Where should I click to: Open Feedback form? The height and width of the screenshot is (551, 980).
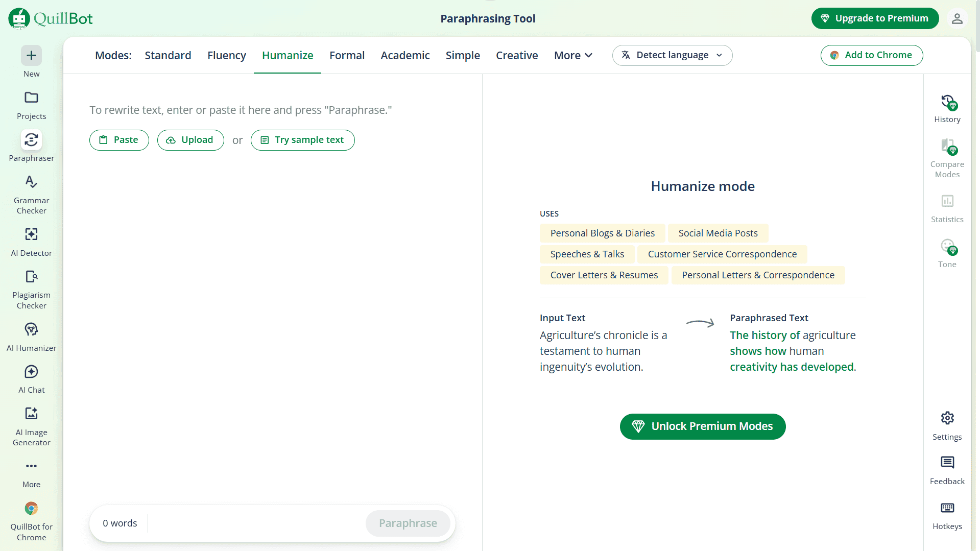coord(947,470)
